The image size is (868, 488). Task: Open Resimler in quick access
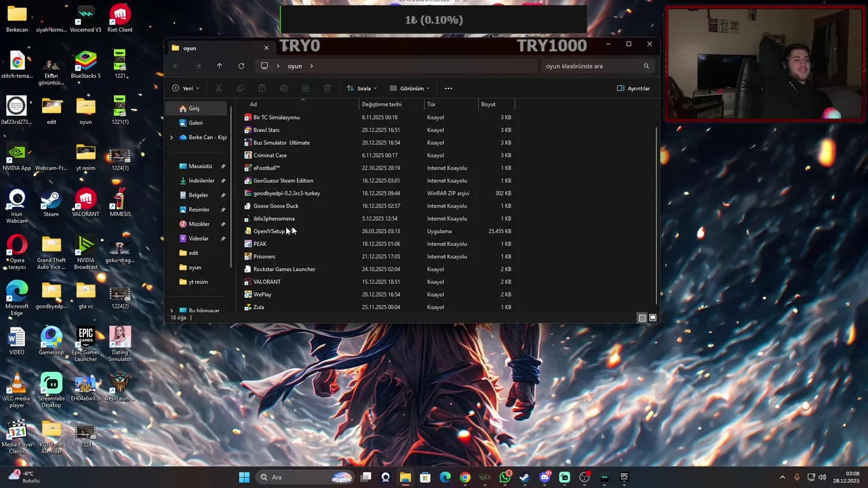point(197,209)
